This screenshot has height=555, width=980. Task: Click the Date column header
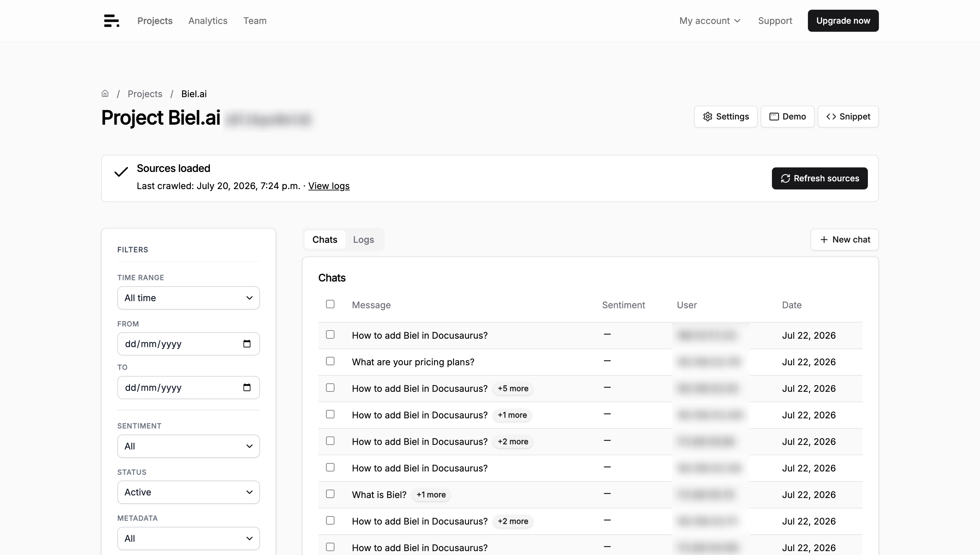click(x=792, y=305)
